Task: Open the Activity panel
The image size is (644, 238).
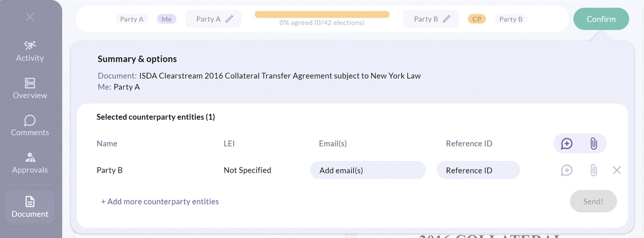Action: (x=30, y=51)
